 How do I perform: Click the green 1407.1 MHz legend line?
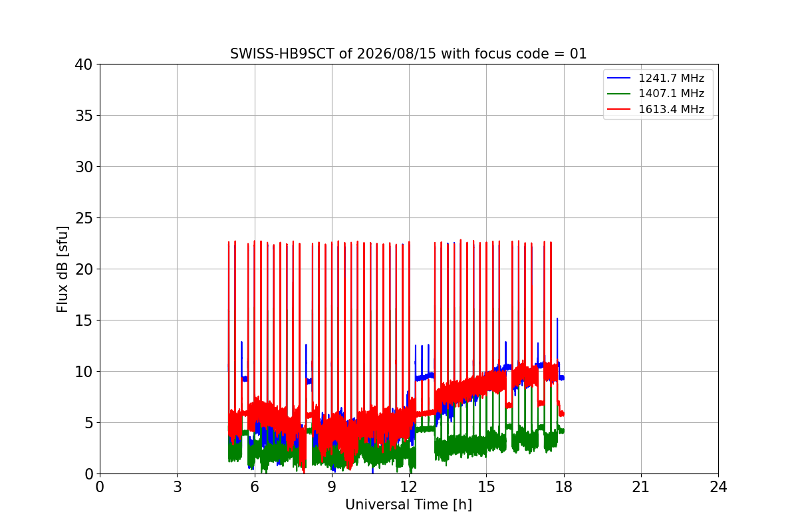coord(620,94)
